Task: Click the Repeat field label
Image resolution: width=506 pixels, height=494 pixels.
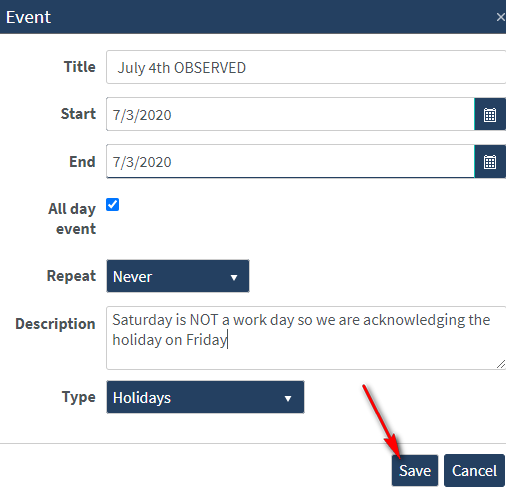Action: pos(71,276)
